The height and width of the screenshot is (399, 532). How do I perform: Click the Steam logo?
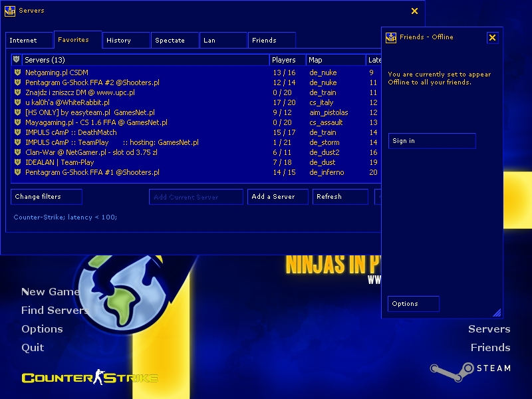[x=470, y=371]
